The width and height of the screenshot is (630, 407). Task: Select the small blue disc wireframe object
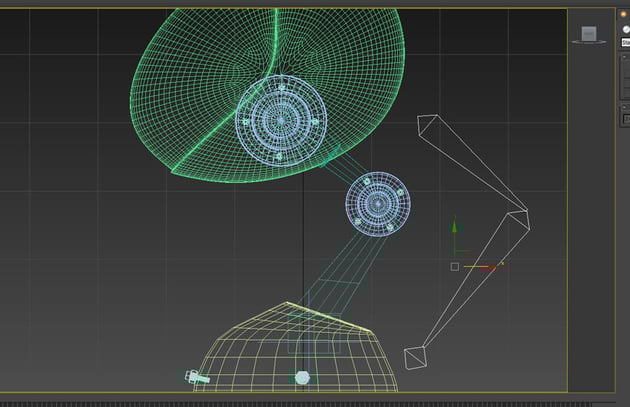[378, 204]
